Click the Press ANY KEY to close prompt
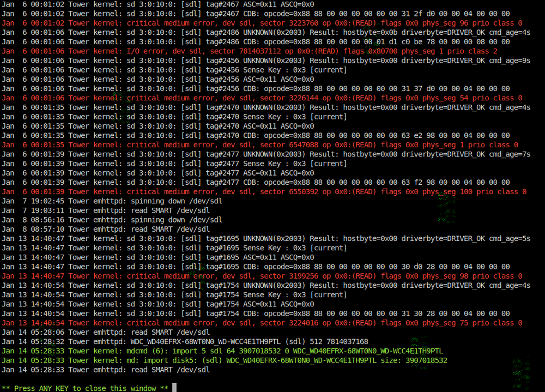545x392 pixels. [x=85, y=388]
